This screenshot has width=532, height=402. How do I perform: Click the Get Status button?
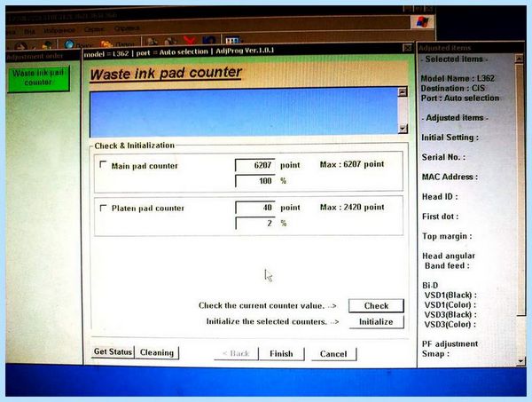point(113,351)
